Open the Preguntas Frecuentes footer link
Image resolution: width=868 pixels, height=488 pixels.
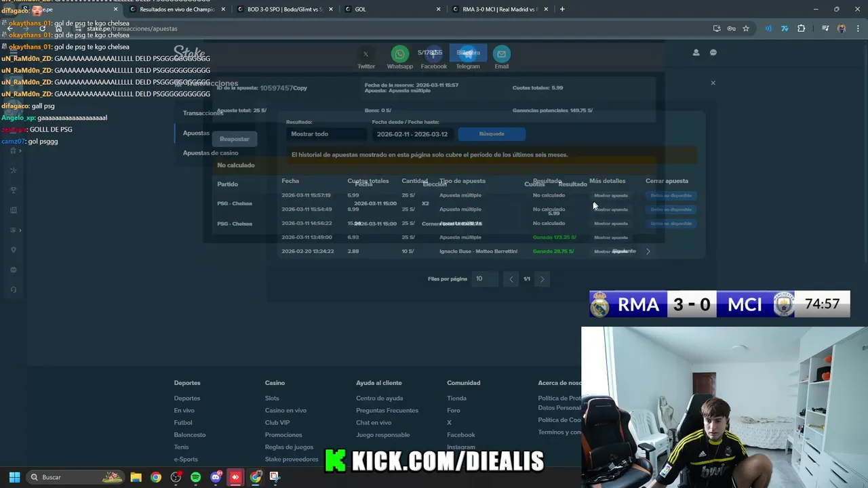click(x=387, y=410)
